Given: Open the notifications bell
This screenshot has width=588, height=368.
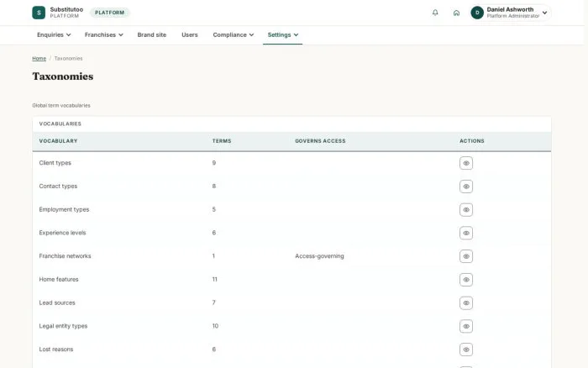Looking at the screenshot, I should [x=435, y=13].
